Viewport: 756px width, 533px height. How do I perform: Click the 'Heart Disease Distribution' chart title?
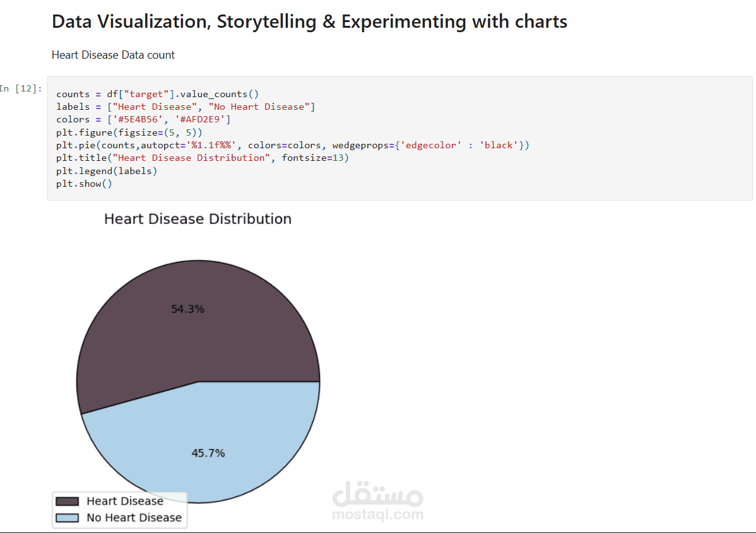[198, 219]
